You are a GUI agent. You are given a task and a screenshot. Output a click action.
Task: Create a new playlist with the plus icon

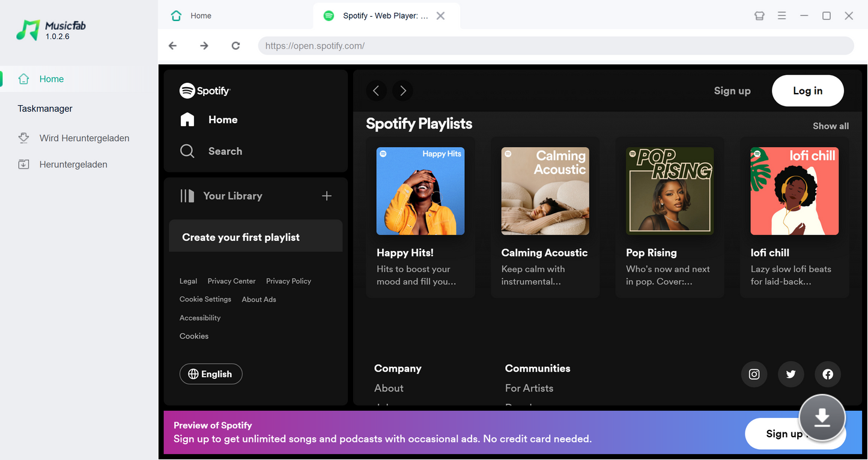tap(326, 196)
